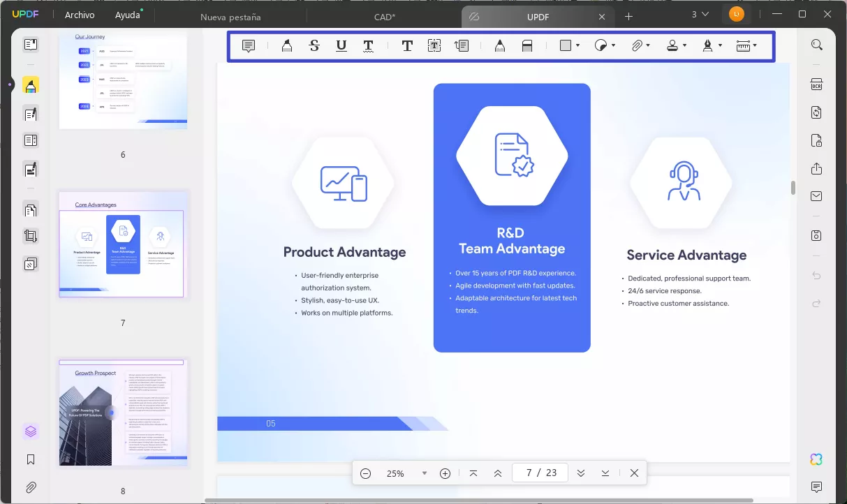
Task: Open Organize Pages tool
Action: pyautogui.click(x=31, y=209)
